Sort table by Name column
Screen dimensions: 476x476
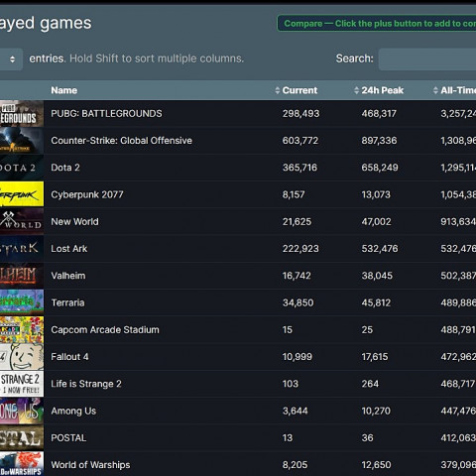tap(64, 90)
